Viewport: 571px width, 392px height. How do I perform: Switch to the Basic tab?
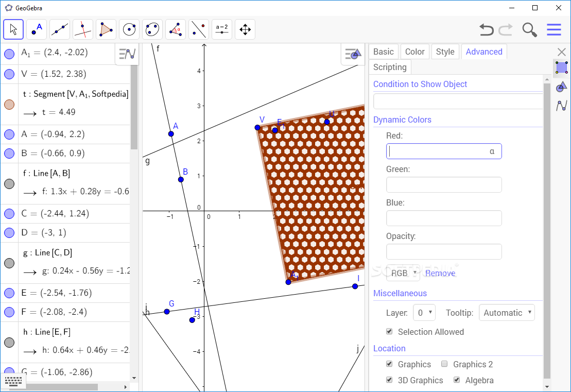[384, 52]
